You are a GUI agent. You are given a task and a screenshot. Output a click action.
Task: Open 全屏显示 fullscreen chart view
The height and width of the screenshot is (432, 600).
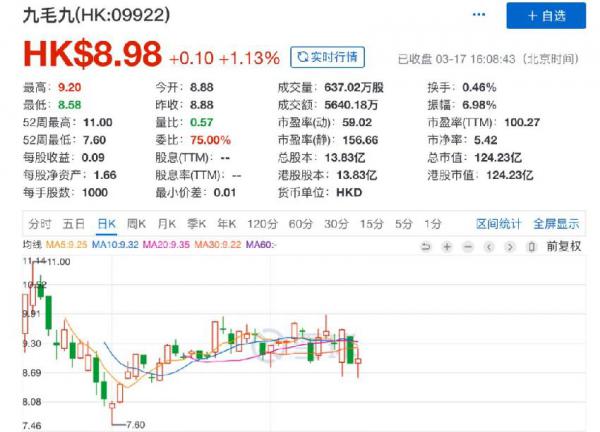556,224
